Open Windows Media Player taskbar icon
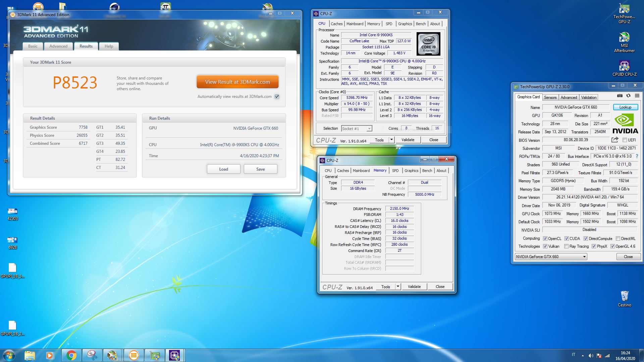 tap(50, 355)
